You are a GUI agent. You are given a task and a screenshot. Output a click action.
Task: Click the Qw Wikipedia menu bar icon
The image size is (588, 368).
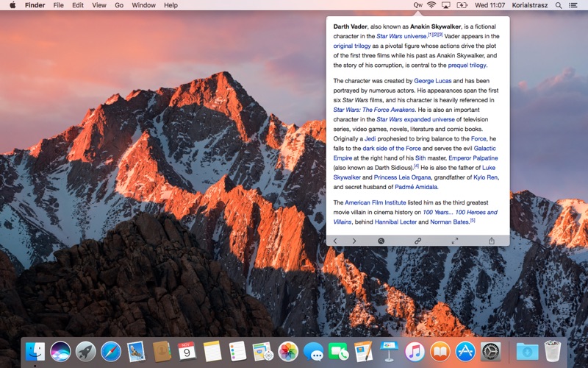click(417, 5)
